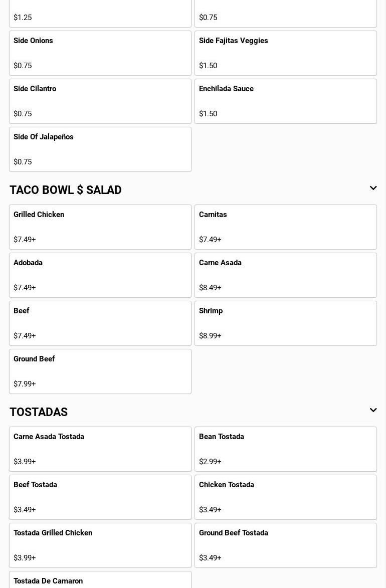Pick Side Of Jalapeños item
Screen dimensions: 386x588
click(100, 149)
